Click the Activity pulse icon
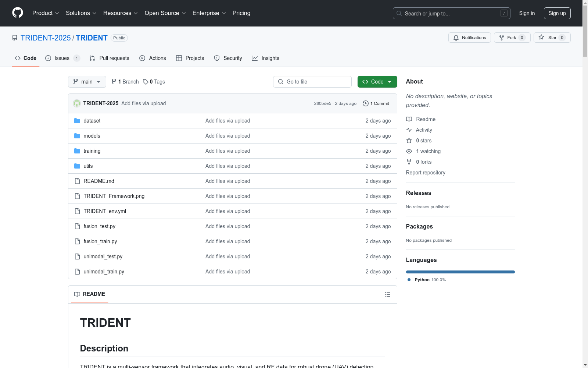This screenshot has width=588, height=368. coord(409,130)
